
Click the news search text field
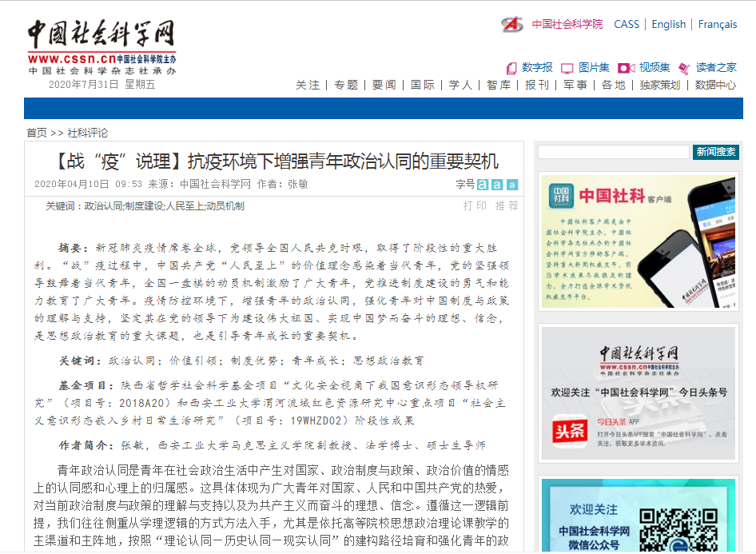click(x=613, y=152)
